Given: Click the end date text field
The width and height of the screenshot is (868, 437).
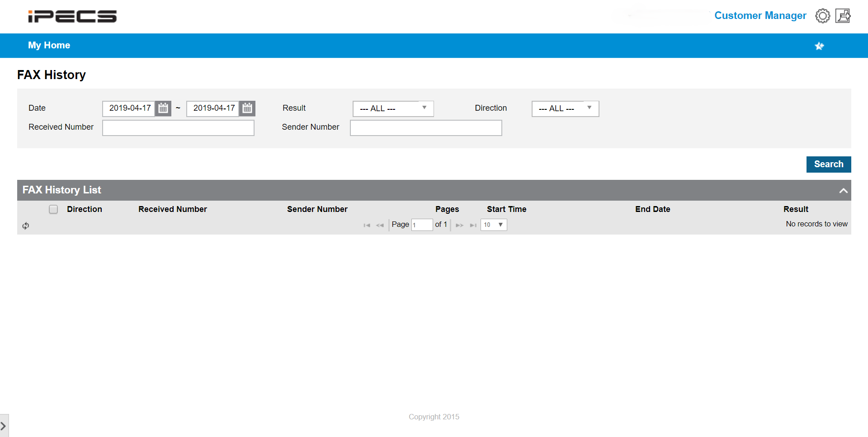Looking at the screenshot, I should [213, 108].
